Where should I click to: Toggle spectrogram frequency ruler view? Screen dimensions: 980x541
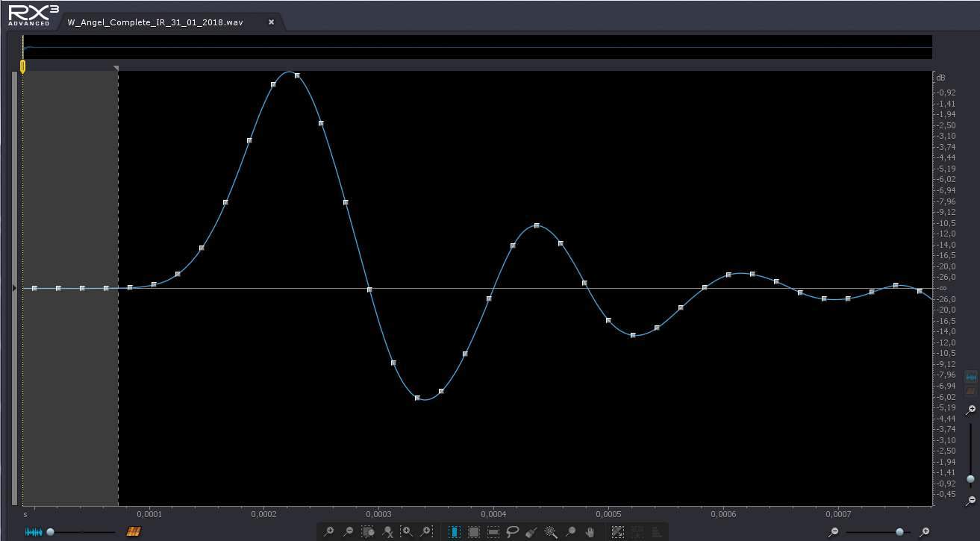(971, 391)
